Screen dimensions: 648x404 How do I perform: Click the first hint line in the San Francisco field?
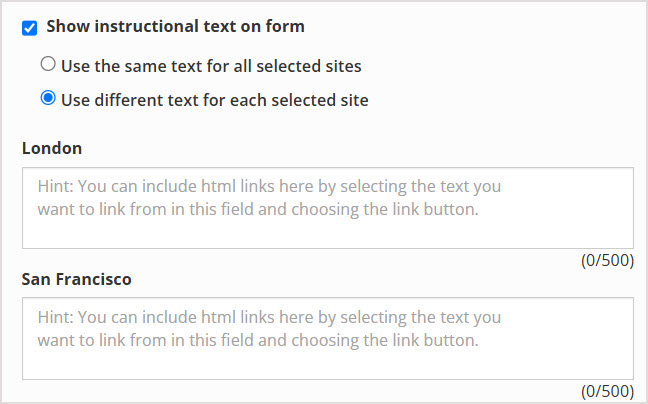tap(269, 316)
